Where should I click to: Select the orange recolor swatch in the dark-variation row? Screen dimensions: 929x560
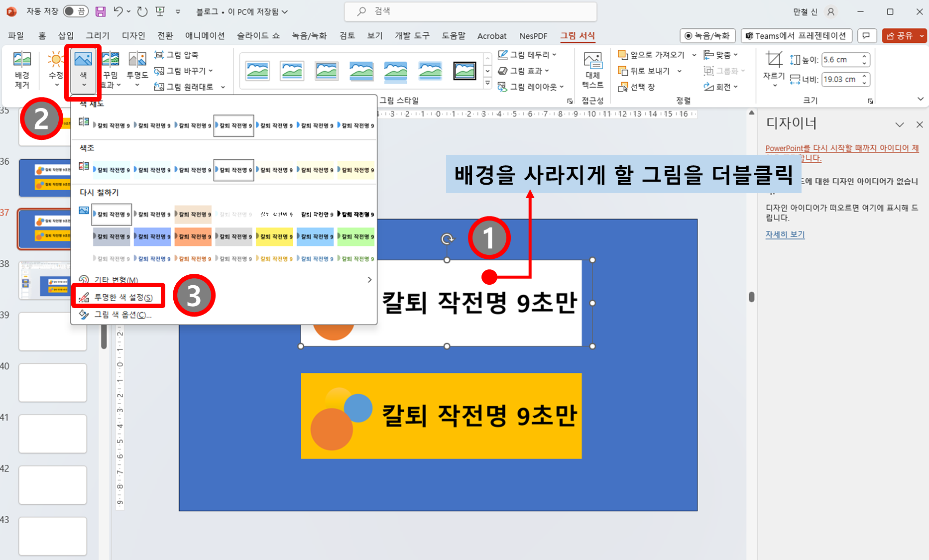click(193, 236)
